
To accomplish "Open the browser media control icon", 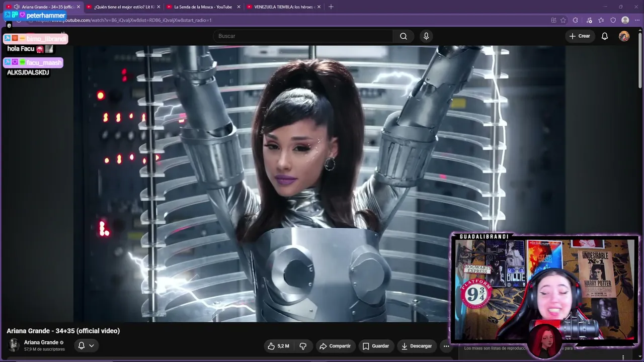I will point(589,20).
